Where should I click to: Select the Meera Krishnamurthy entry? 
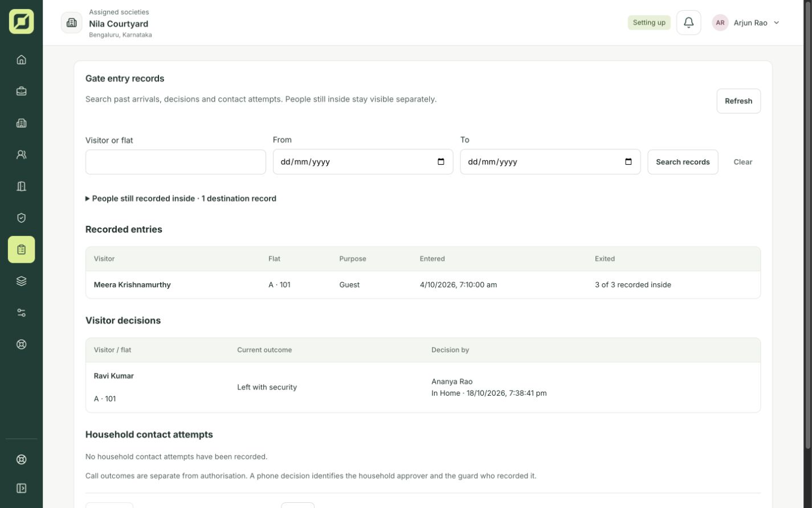[x=423, y=285]
